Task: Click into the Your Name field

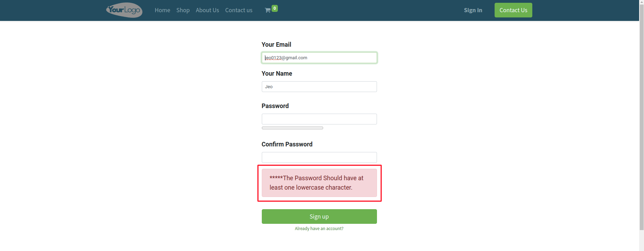Action: 319,87
